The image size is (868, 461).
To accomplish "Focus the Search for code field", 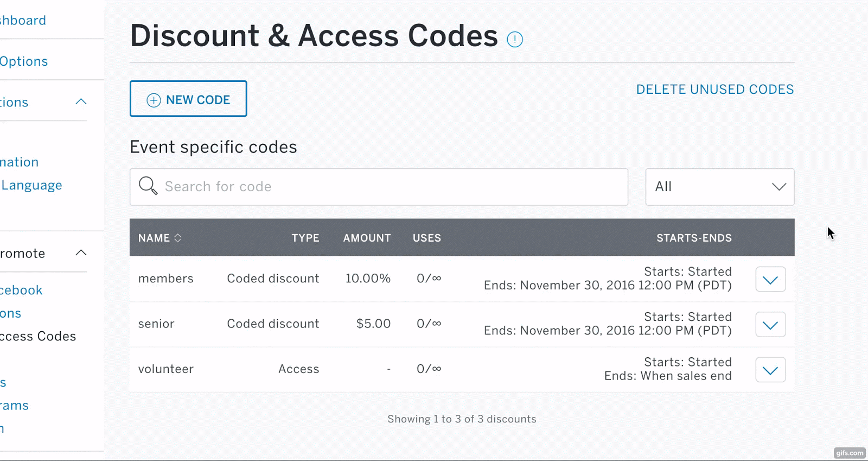I will click(x=391, y=187).
